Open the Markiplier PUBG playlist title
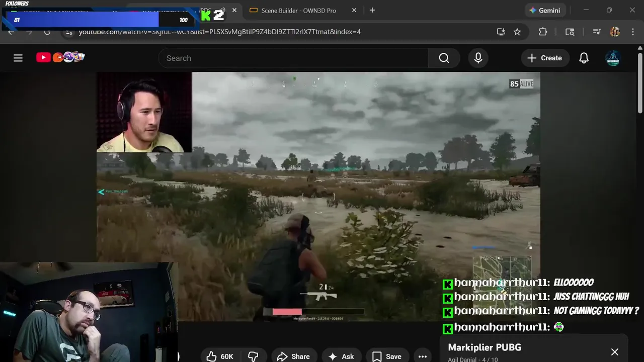 [485, 347]
